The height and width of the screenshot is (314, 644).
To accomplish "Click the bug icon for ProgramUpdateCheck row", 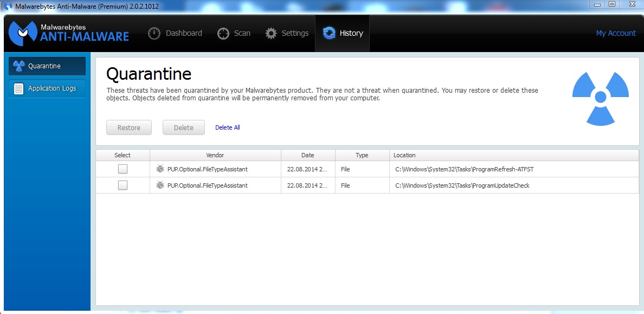I will [160, 185].
